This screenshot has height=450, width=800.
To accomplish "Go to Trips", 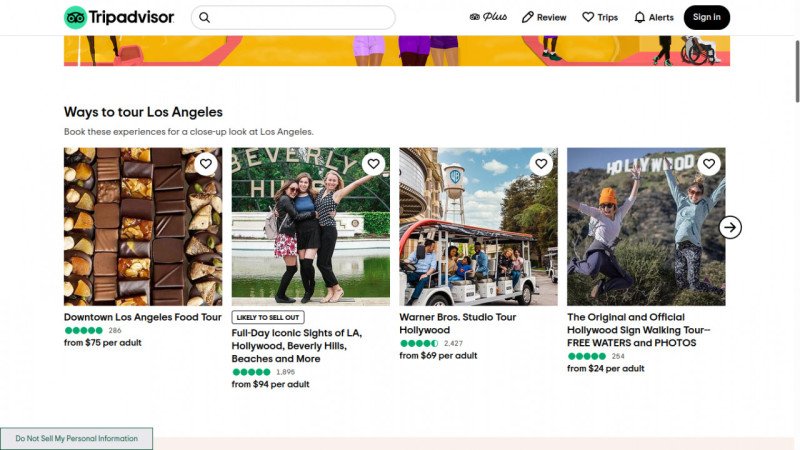I will pos(600,17).
